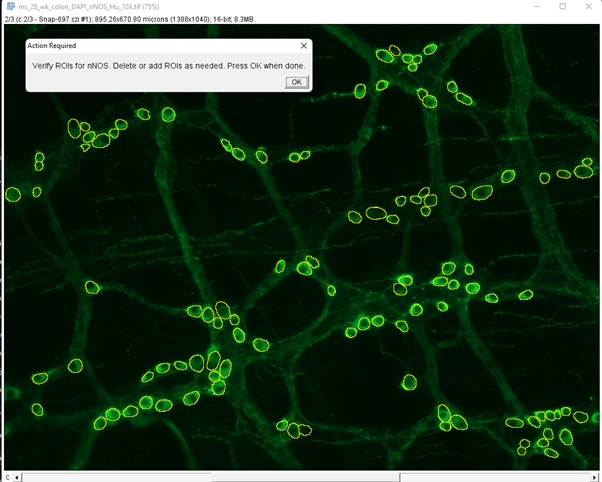
Task: Click the left arrow of channel scrollbar
Action: [x=17, y=477]
